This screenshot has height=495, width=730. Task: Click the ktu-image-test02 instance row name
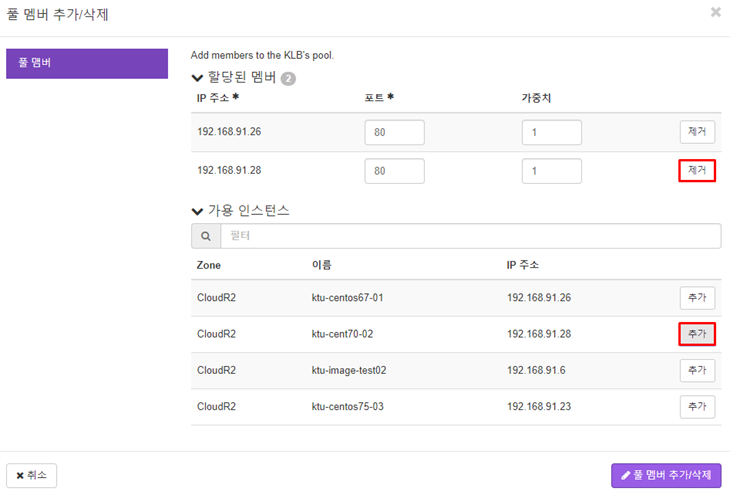[349, 370]
